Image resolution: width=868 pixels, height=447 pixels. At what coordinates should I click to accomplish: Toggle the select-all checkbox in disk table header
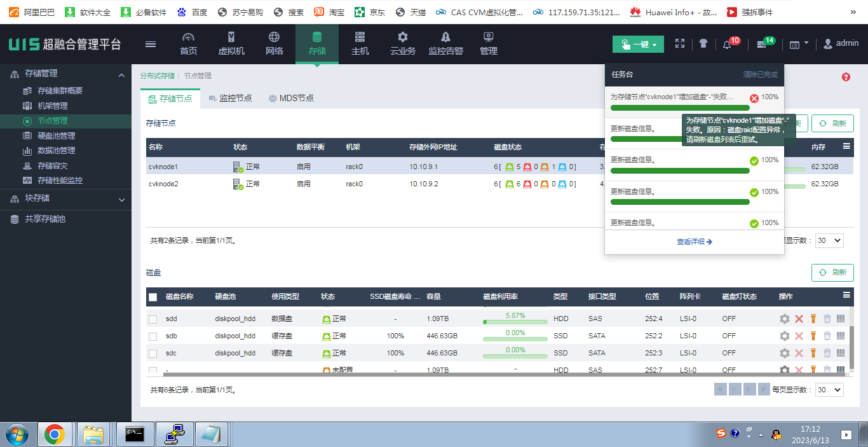pyautogui.click(x=153, y=297)
